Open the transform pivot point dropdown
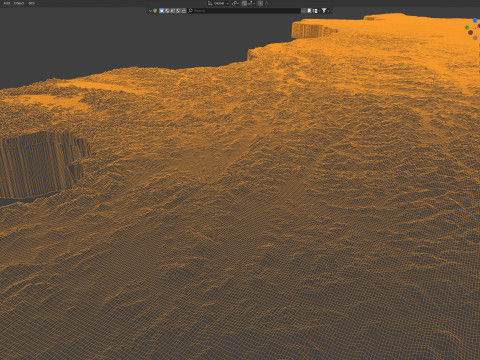The height and width of the screenshot is (360, 480). [x=236, y=3]
